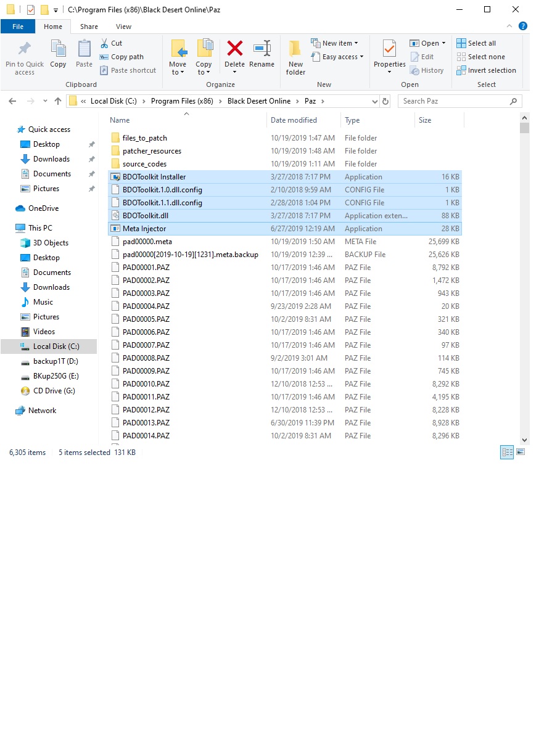The image size is (560, 746).
Task: Expand the Easy access dropdown
Action: point(339,57)
